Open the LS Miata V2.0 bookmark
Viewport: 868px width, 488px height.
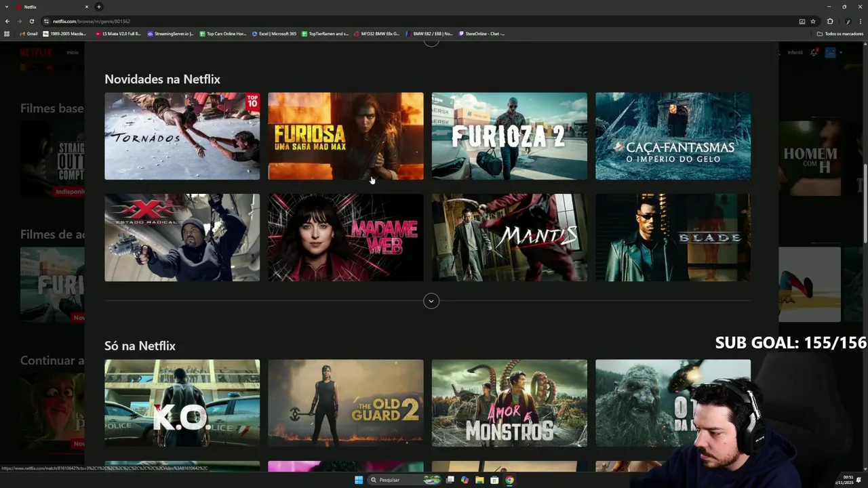pyautogui.click(x=119, y=33)
